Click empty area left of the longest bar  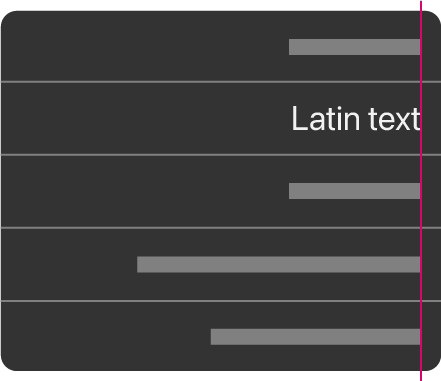(x=68, y=264)
